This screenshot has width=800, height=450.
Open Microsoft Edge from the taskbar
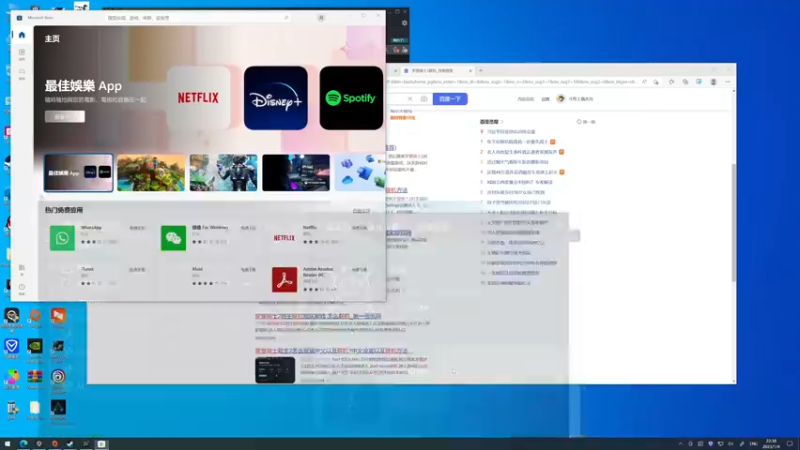[23, 444]
